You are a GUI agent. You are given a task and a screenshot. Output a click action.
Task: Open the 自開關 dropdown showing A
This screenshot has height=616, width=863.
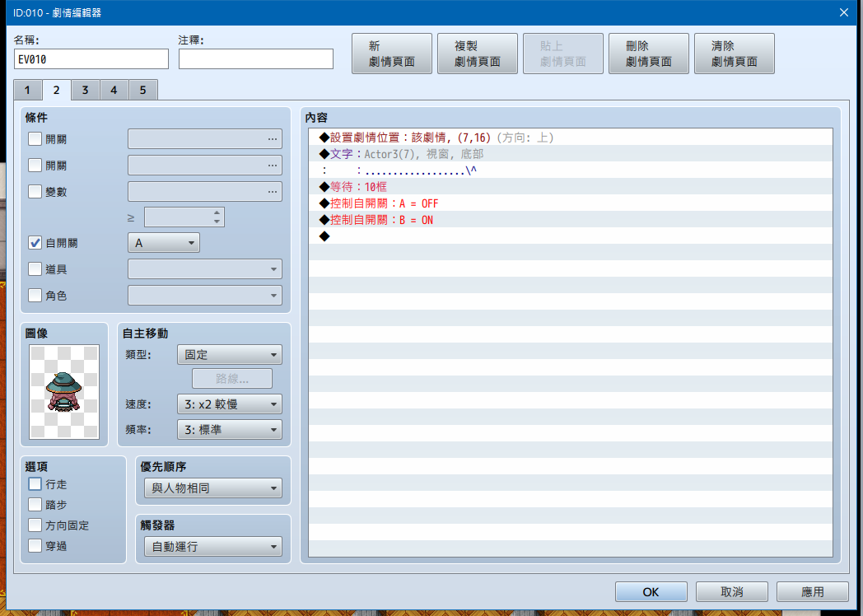pos(164,243)
